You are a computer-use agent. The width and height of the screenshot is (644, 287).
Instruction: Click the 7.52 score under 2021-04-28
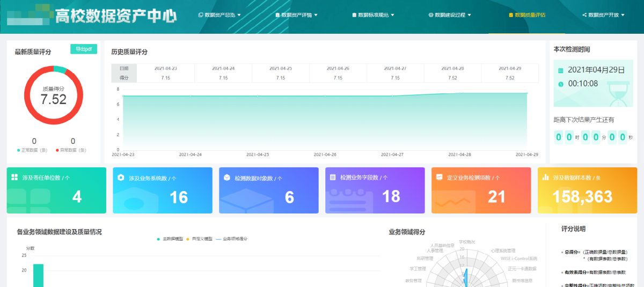pyautogui.click(x=452, y=78)
